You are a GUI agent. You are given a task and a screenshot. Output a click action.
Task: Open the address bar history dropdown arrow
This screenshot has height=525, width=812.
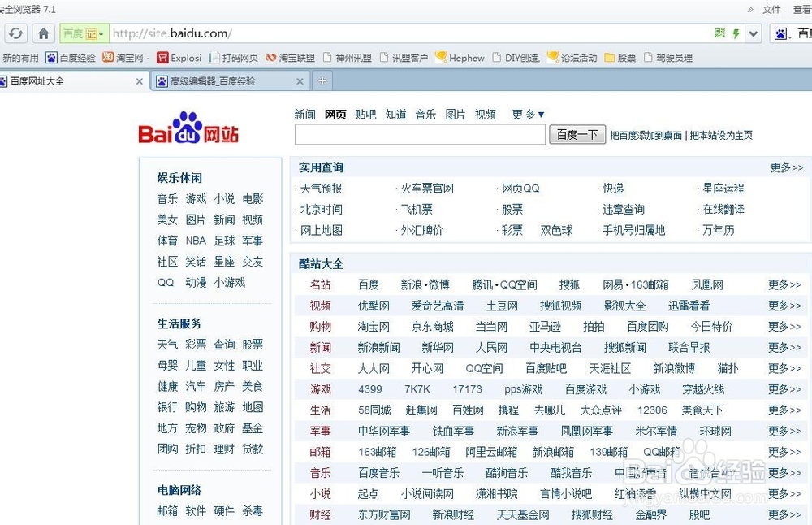753,33
